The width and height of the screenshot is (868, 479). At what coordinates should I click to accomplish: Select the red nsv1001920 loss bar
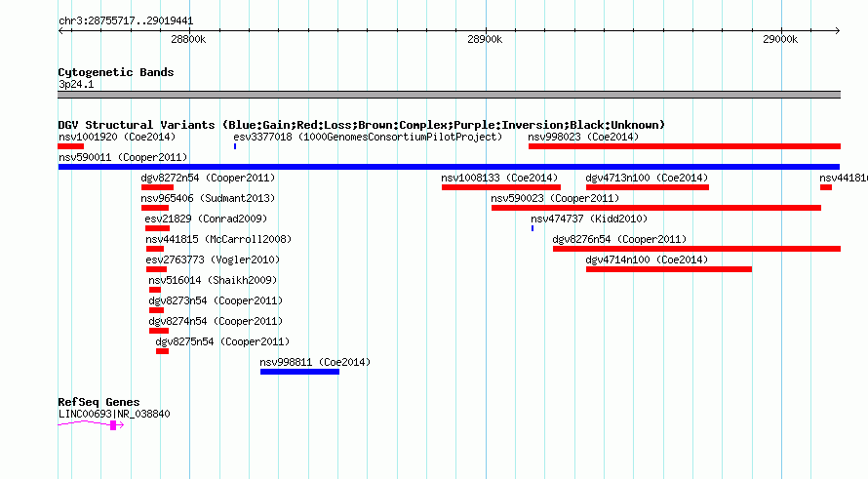[71, 146]
